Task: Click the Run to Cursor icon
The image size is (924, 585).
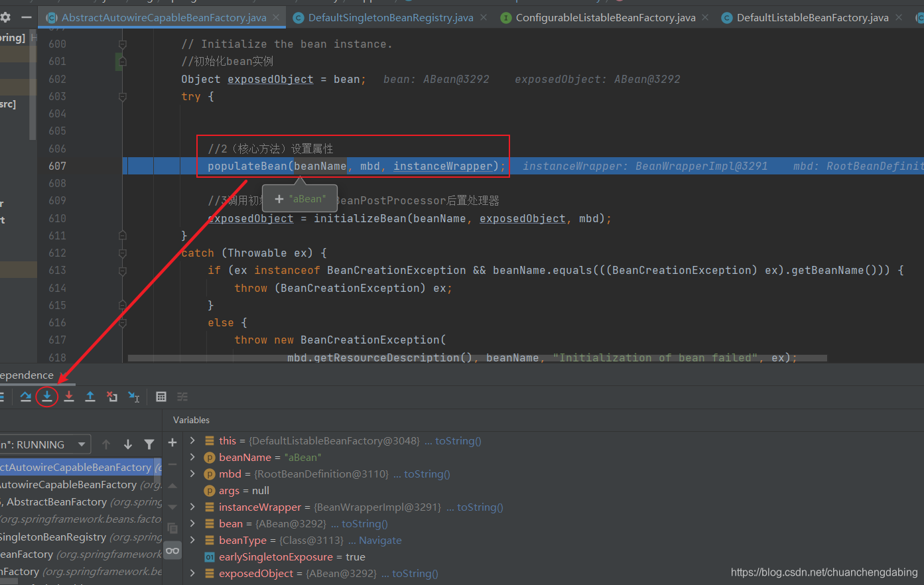Action: point(134,397)
